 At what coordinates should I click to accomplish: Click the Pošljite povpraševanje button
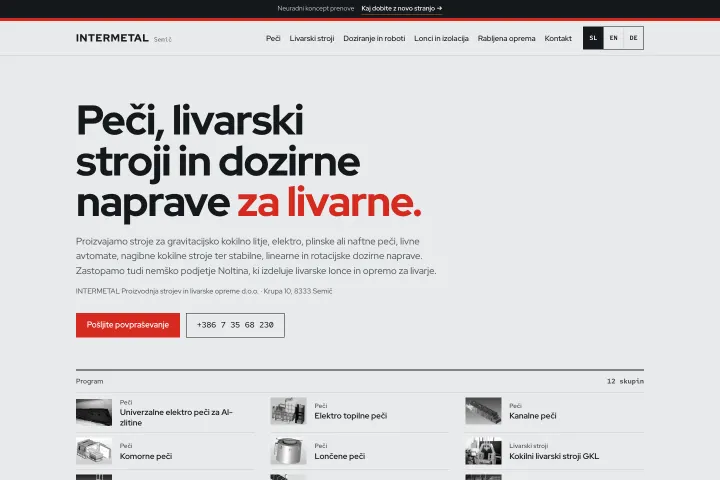pos(128,325)
